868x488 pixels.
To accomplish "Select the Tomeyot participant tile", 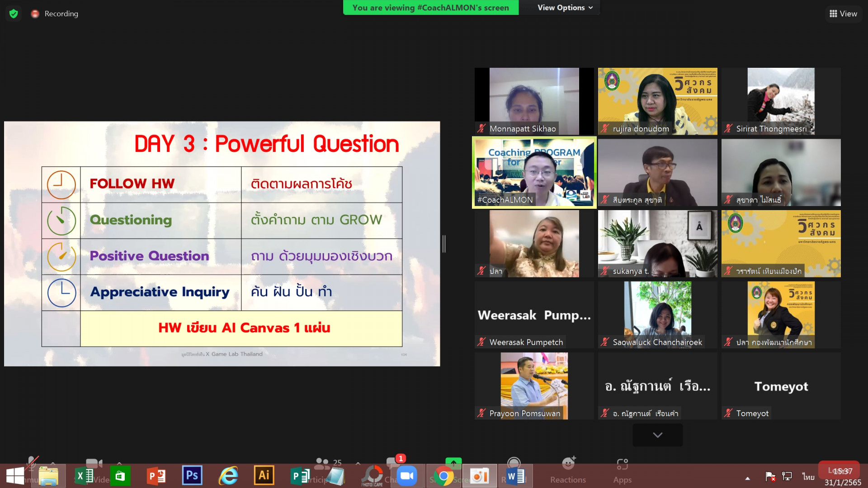I will (x=781, y=386).
